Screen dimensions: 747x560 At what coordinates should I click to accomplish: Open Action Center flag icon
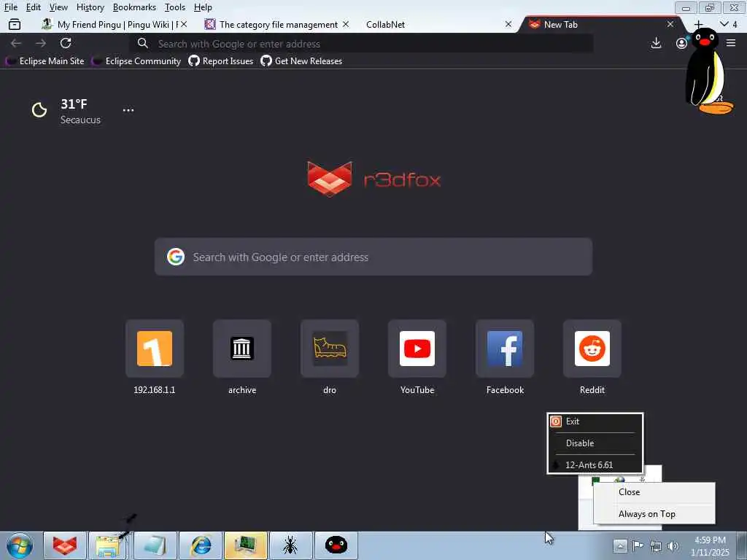[x=638, y=545]
